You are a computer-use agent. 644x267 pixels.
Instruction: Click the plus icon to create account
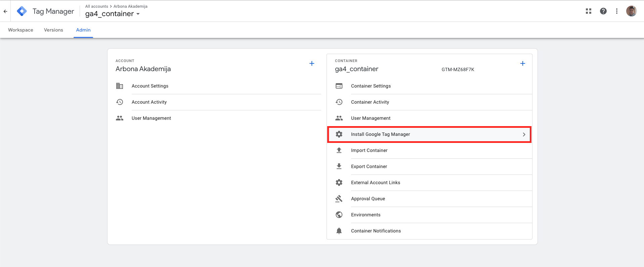click(312, 63)
